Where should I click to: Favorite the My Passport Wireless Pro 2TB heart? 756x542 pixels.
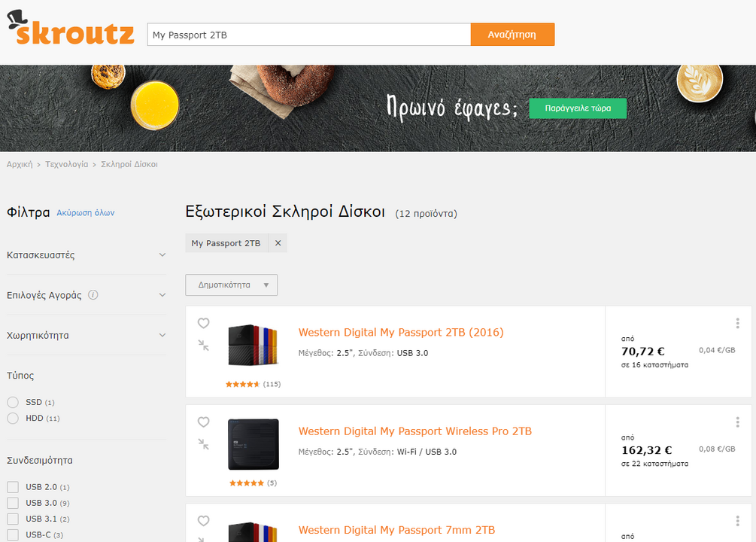203,422
